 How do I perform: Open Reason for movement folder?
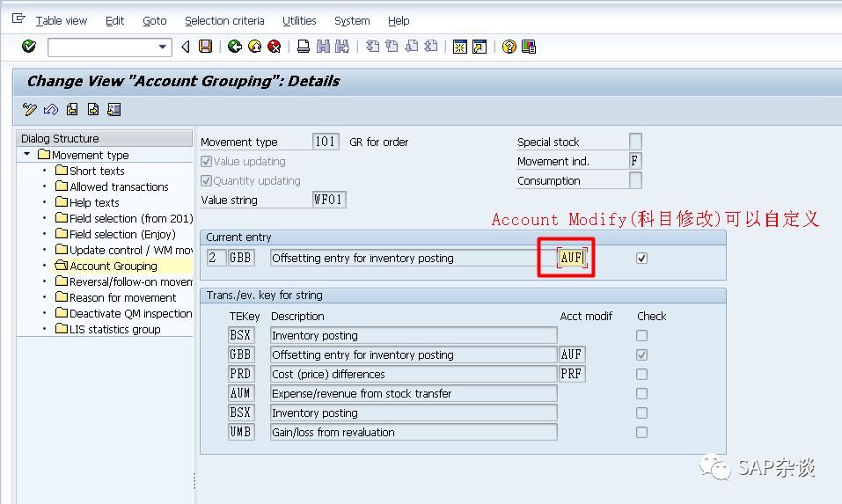click(115, 297)
